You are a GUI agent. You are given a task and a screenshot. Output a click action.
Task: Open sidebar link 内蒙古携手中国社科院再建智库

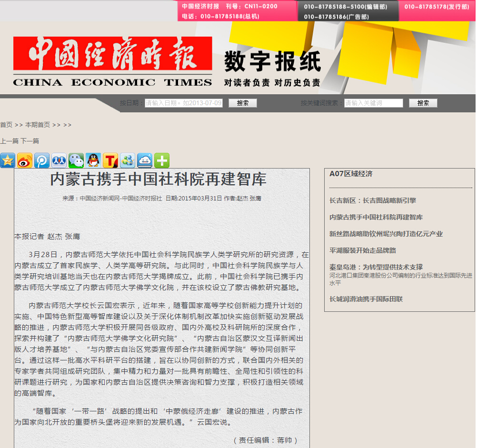pos(376,217)
